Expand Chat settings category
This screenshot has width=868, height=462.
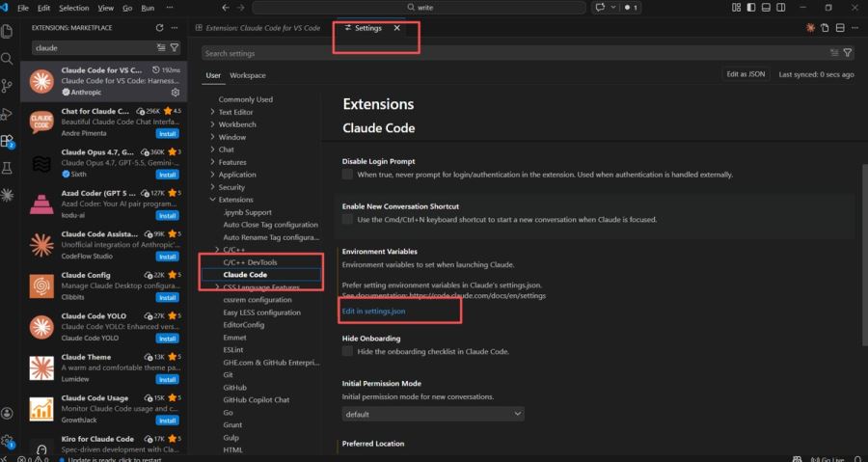(212, 149)
